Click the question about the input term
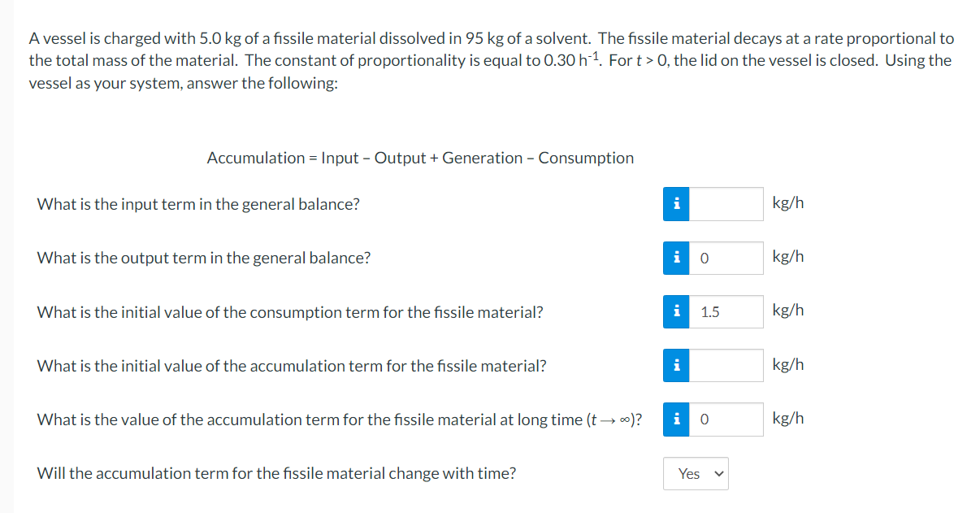Image resolution: width=980 pixels, height=513 pixels. coord(198,204)
